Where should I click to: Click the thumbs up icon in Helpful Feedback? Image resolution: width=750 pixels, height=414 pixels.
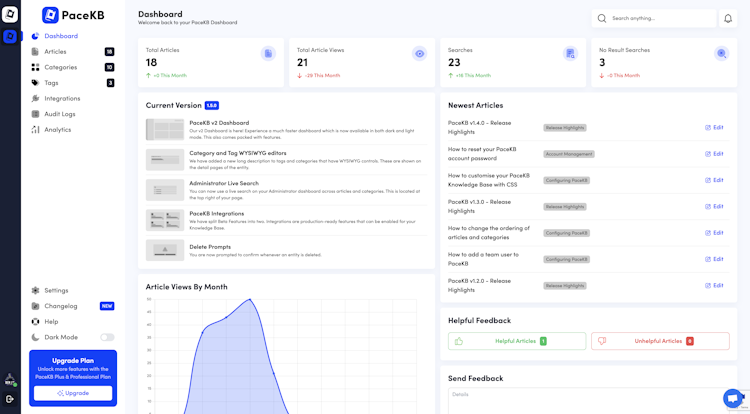click(x=459, y=341)
